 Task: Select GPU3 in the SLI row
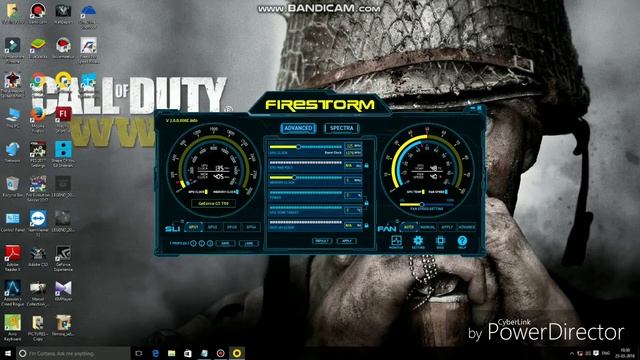coord(232,227)
